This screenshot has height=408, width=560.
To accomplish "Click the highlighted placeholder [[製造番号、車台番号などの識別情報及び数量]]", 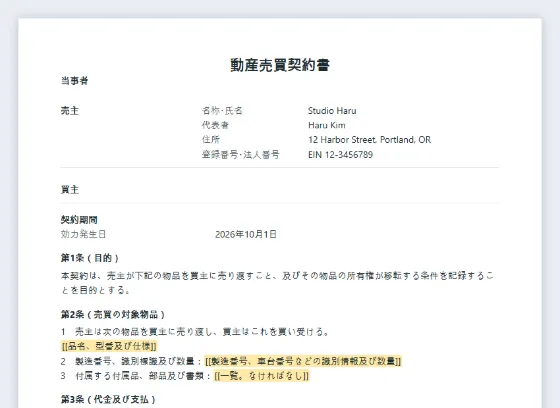I will [x=303, y=361].
